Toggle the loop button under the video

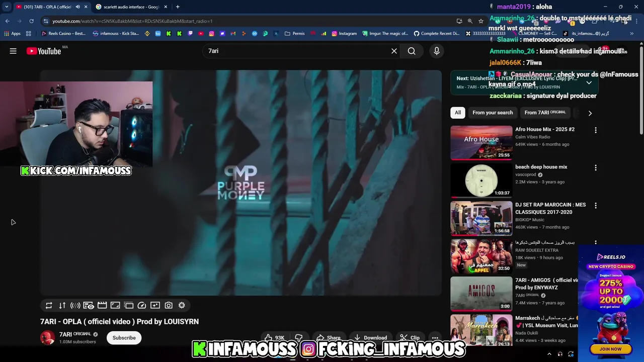pyautogui.click(x=49, y=305)
